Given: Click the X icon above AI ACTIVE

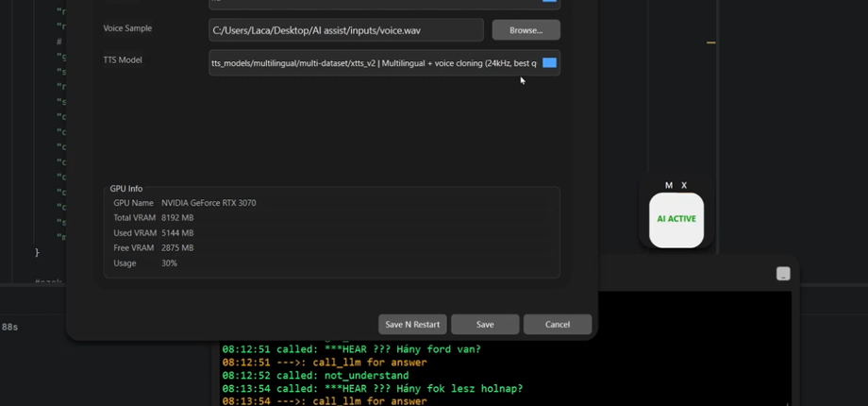Looking at the screenshot, I should (684, 185).
